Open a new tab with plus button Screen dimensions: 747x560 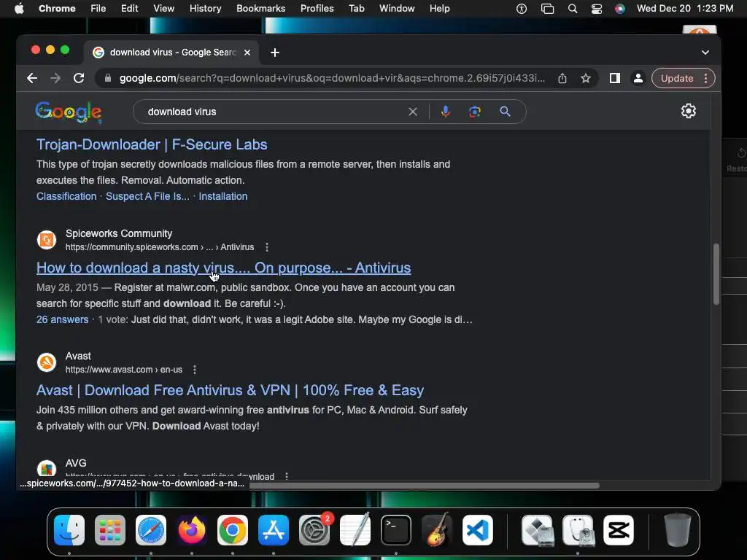(275, 52)
